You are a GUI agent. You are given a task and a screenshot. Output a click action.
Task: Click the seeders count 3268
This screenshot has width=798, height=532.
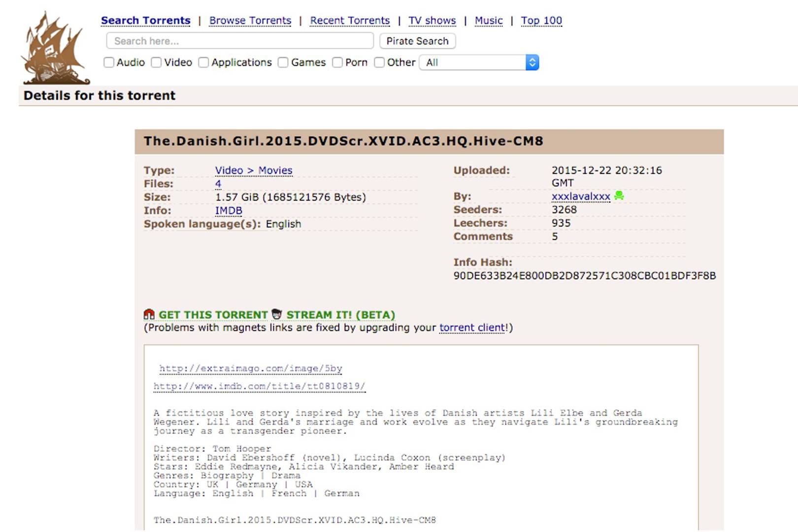point(564,209)
